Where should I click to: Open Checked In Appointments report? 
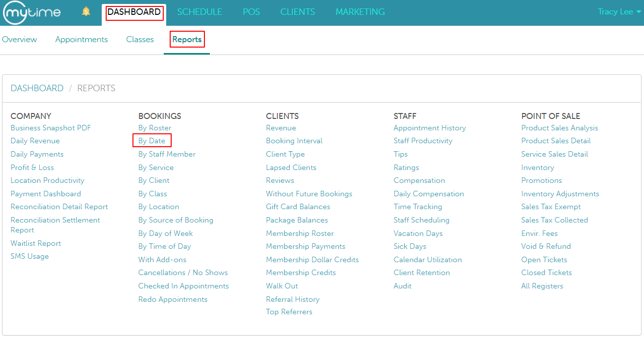click(184, 286)
